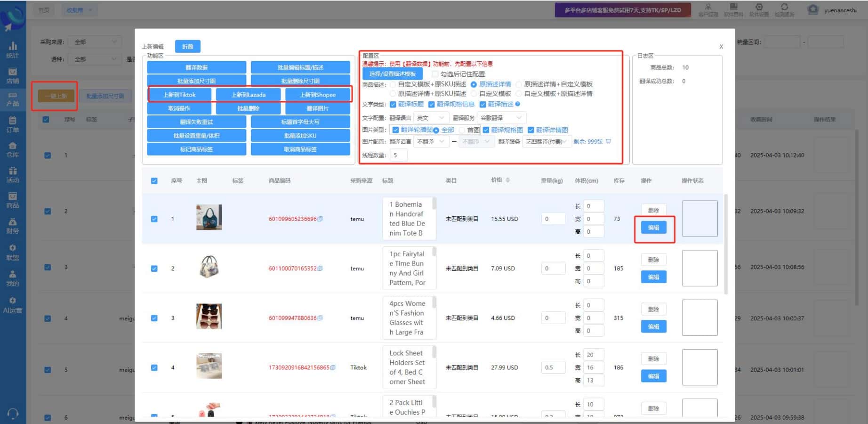This screenshot has height=424, width=868.
Task: Click the headset support icon at sidebar bottom
Action: [x=13, y=414]
